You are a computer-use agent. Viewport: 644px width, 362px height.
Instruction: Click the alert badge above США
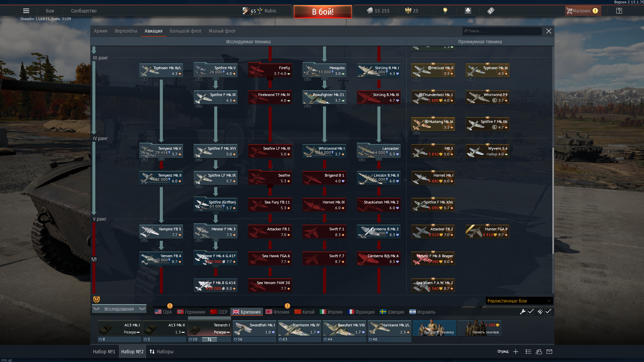click(170, 306)
